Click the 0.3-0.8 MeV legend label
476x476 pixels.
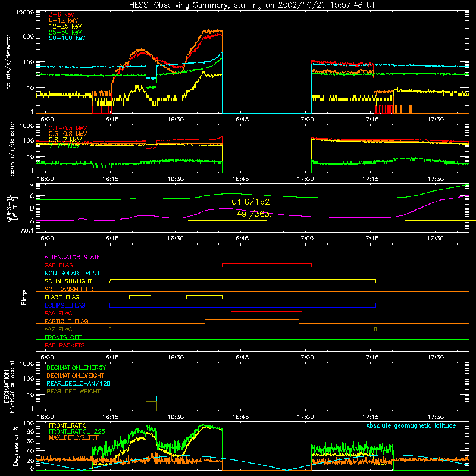(68, 134)
